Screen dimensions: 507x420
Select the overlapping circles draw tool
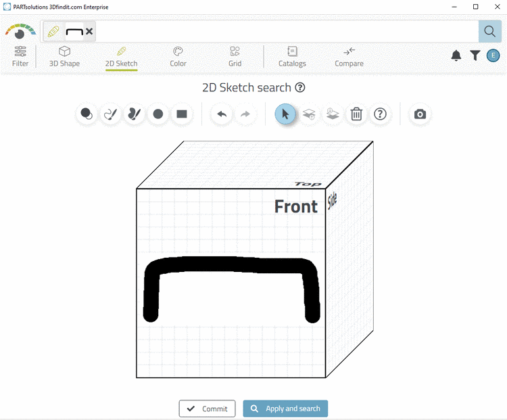point(87,114)
